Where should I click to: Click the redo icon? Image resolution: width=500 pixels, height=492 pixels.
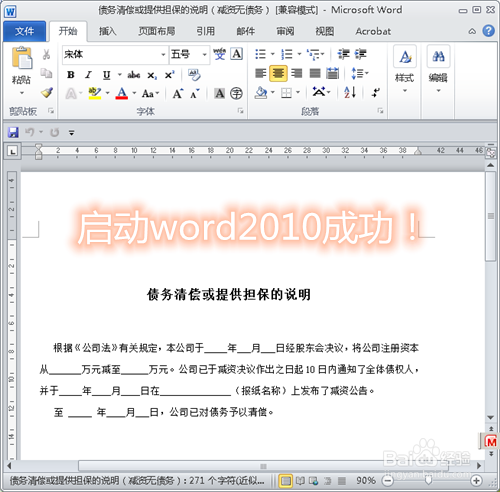tap(55, 132)
